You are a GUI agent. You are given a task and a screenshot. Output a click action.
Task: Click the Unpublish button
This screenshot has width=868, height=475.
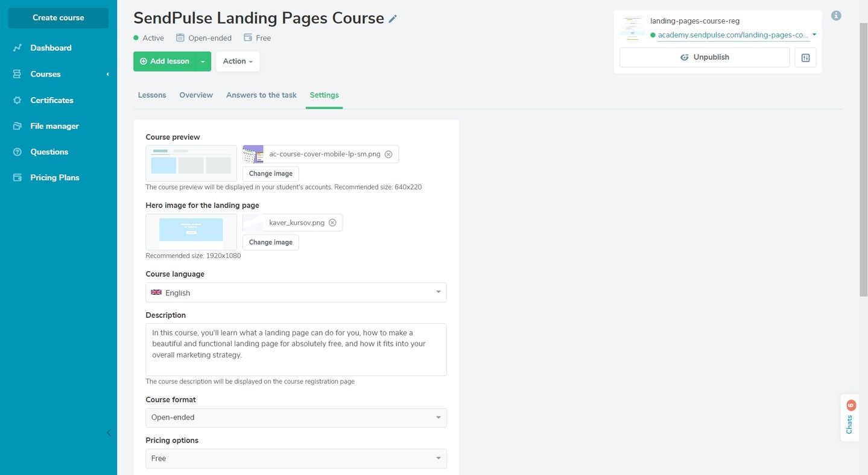pyautogui.click(x=705, y=57)
